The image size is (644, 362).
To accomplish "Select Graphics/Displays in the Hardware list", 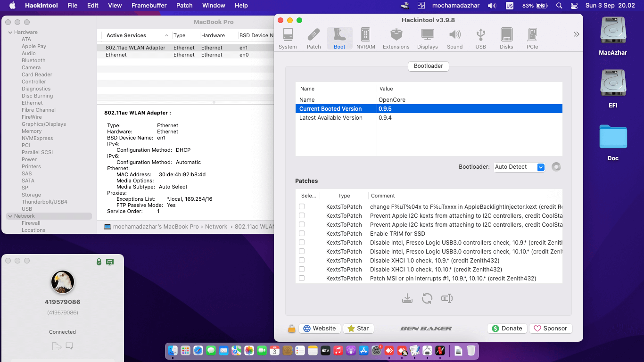I will pos(44,124).
